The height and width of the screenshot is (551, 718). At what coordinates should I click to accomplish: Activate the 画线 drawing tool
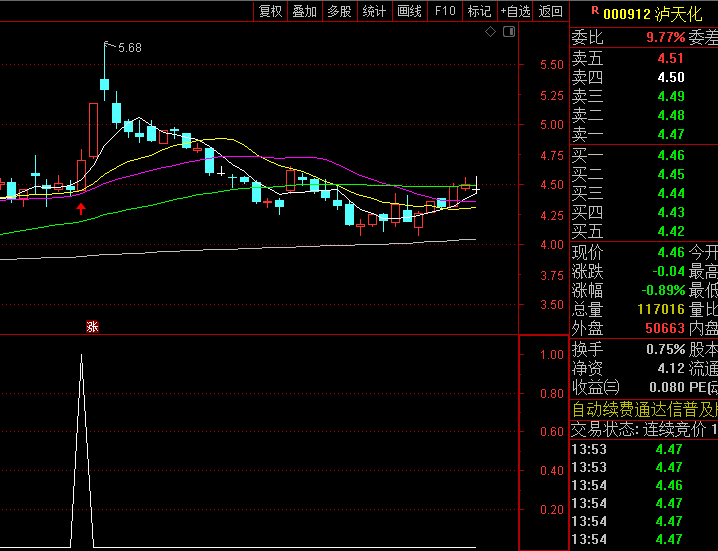pos(409,12)
